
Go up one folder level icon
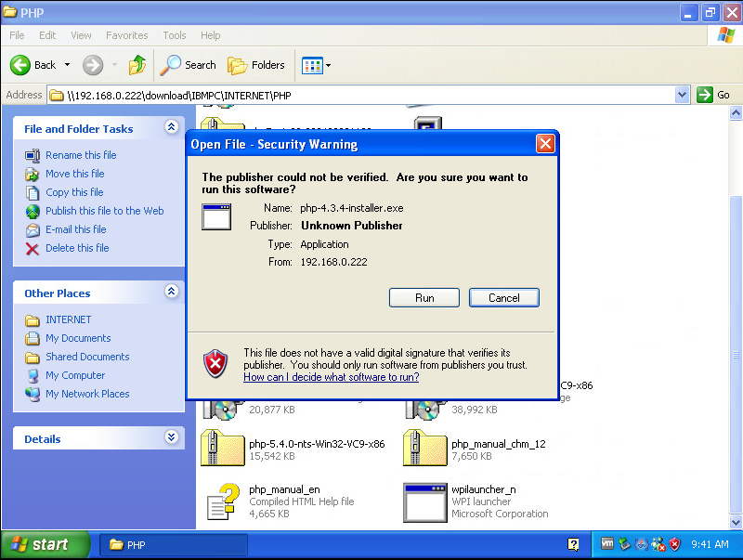pos(137,65)
